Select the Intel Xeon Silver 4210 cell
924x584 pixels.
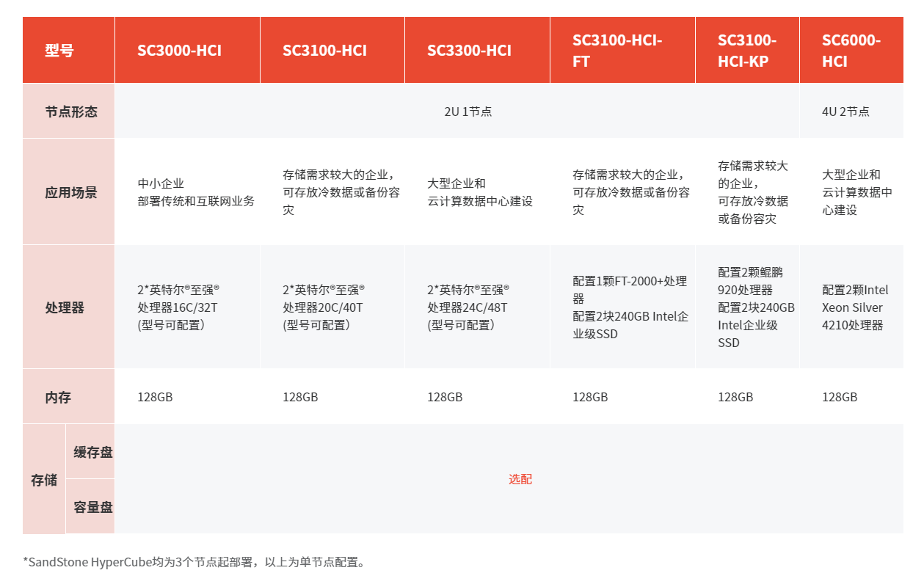click(x=852, y=307)
